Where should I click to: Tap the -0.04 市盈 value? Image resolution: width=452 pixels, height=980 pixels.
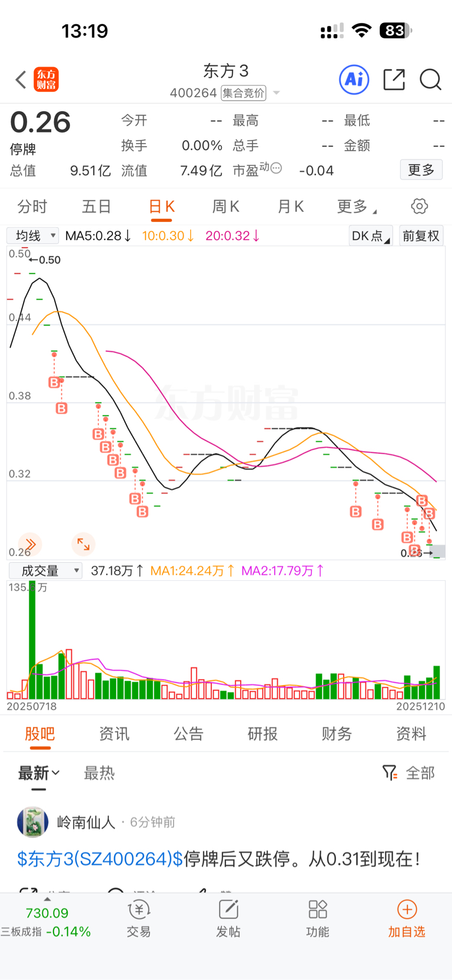(x=316, y=171)
